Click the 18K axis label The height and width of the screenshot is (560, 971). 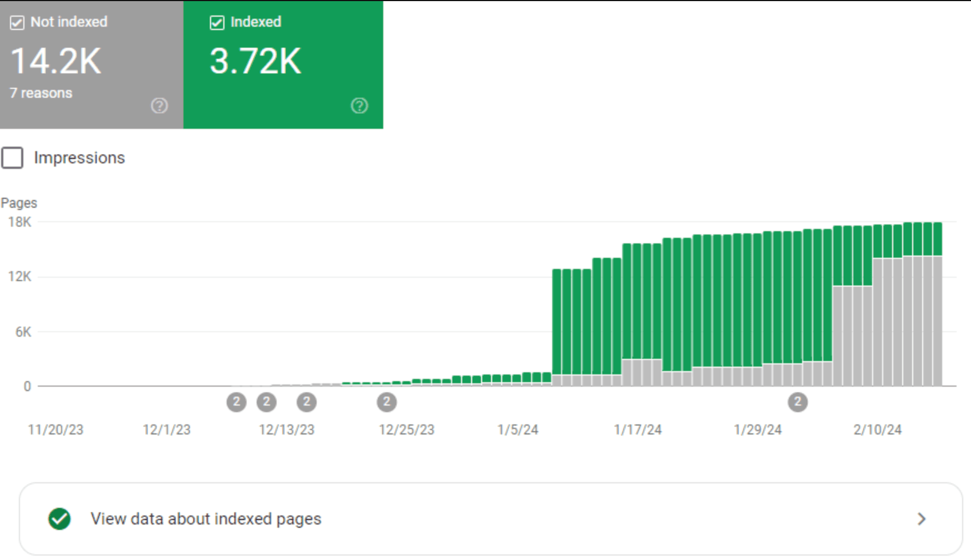click(20, 222)
